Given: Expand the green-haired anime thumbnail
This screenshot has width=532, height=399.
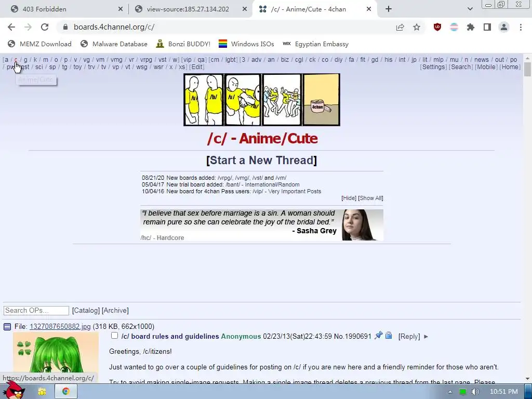Looking at the screenshot, I should click(x=56, y=356).
